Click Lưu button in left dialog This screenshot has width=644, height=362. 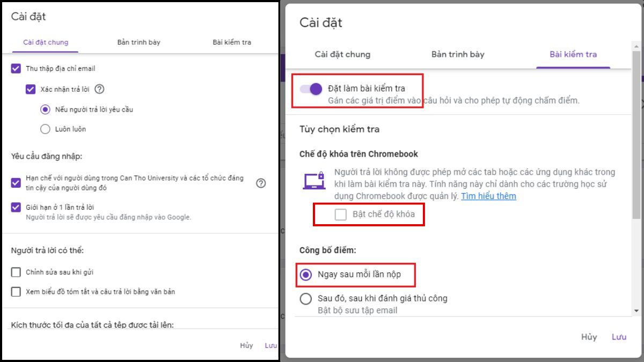tap(271, 345)
